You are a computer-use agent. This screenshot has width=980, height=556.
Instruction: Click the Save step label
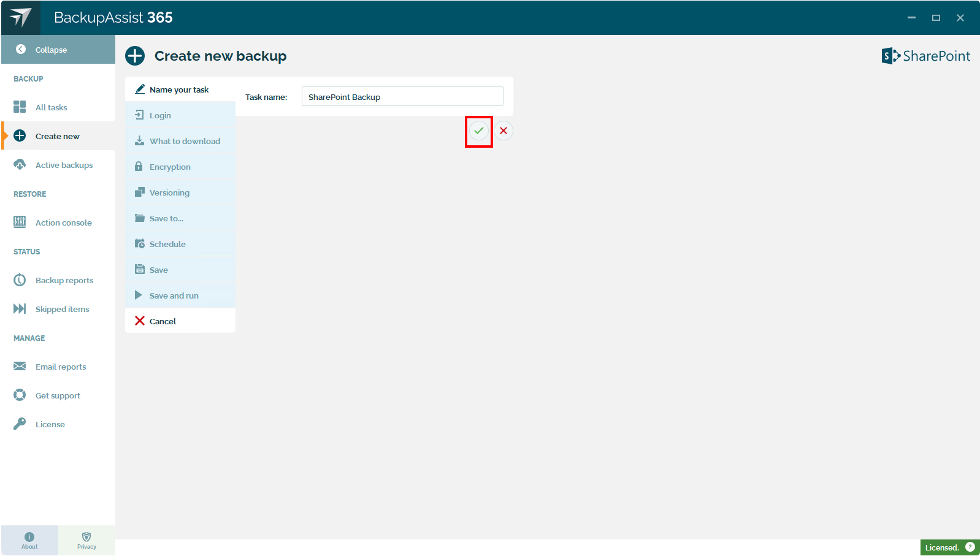[159, 270]
